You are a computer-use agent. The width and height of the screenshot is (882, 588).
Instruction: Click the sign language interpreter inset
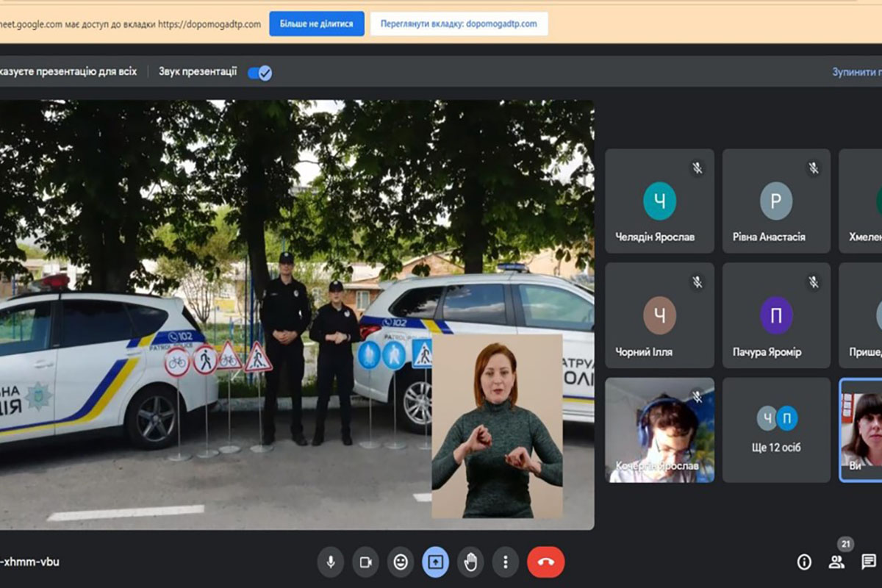[x=497, y=426]
